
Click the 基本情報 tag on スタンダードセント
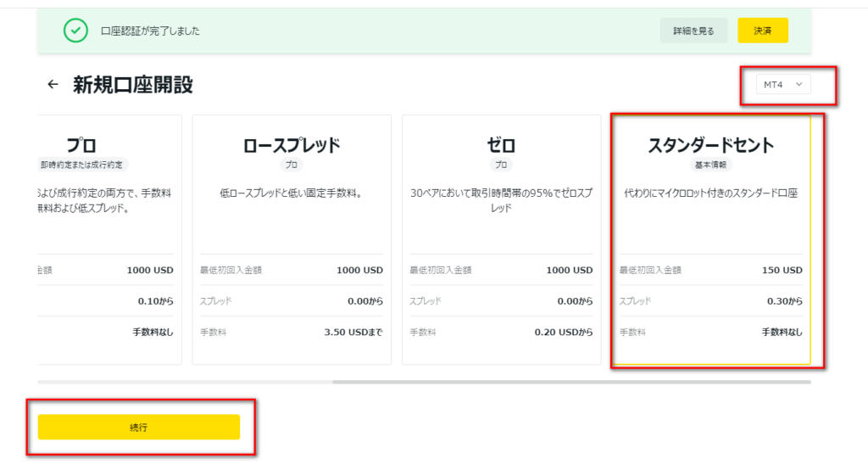pos(711,165)
